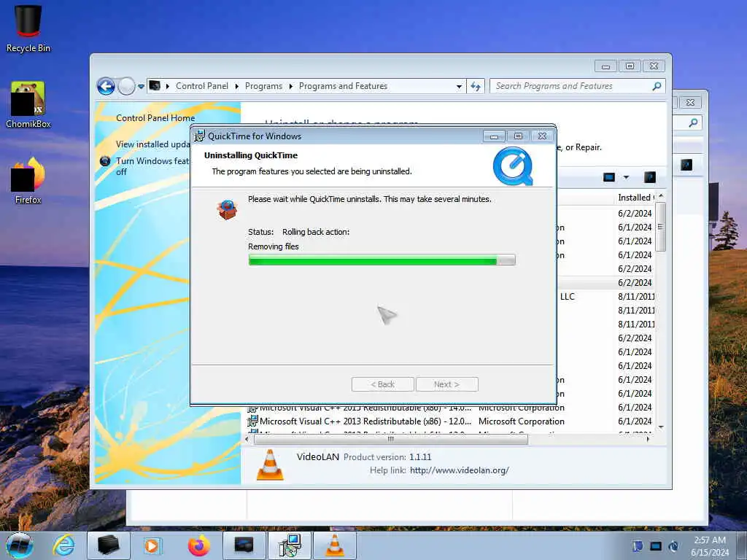
Task: Open the ChomikBox desktop shortcut
Action: pyautogui.click(x=28, y=105)
